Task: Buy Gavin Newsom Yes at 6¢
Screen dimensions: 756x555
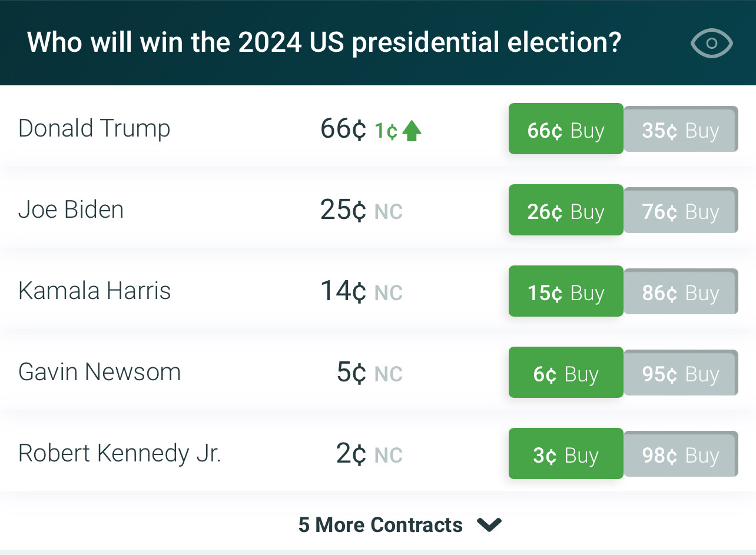Action: [x=566, y=373]
